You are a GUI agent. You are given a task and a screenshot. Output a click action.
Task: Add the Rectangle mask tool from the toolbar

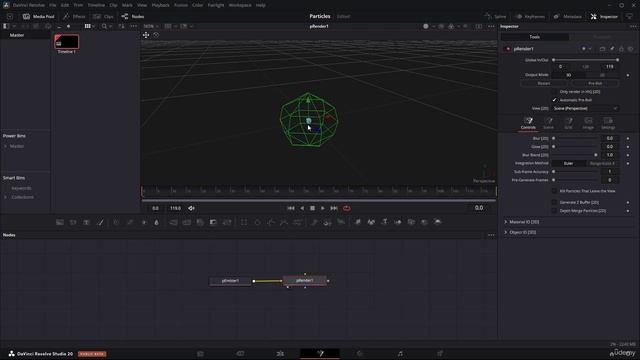coord(244,222)
